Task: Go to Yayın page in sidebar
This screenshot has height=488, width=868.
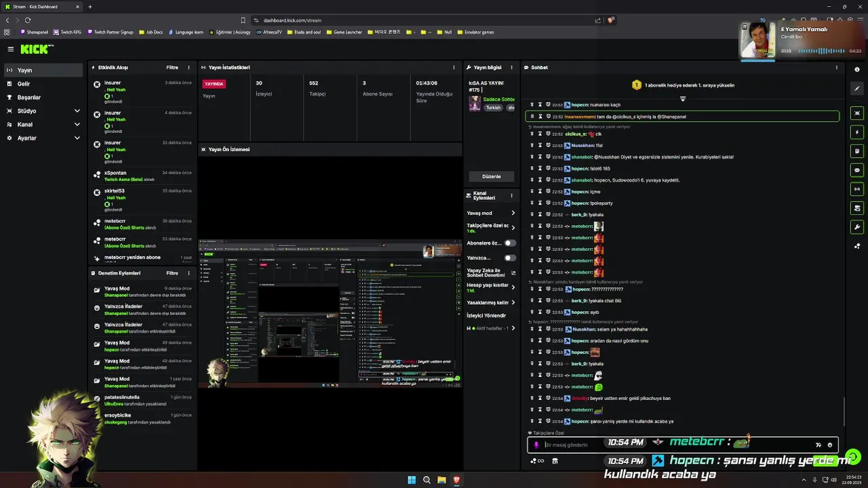Action: click(x=44, y=70)
